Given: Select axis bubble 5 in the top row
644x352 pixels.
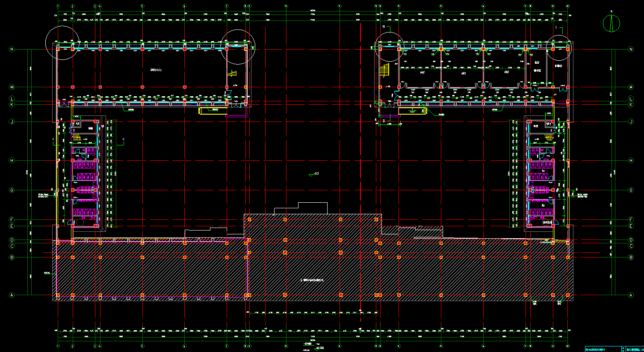Looking at the screenshot, I should click(x=142, y=6).
